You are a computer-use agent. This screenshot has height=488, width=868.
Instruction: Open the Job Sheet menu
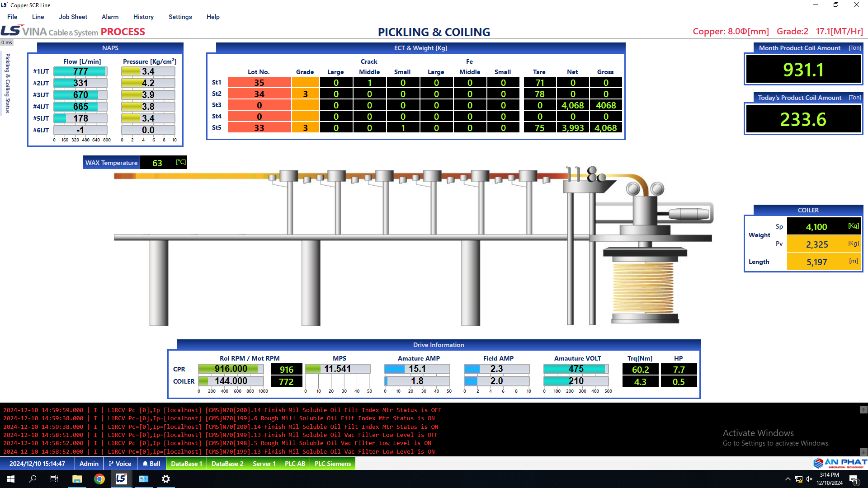[x=73, y=17]
